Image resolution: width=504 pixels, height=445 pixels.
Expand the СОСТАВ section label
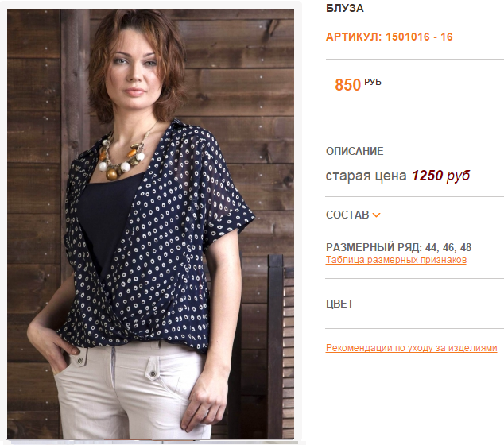[347, 215]
